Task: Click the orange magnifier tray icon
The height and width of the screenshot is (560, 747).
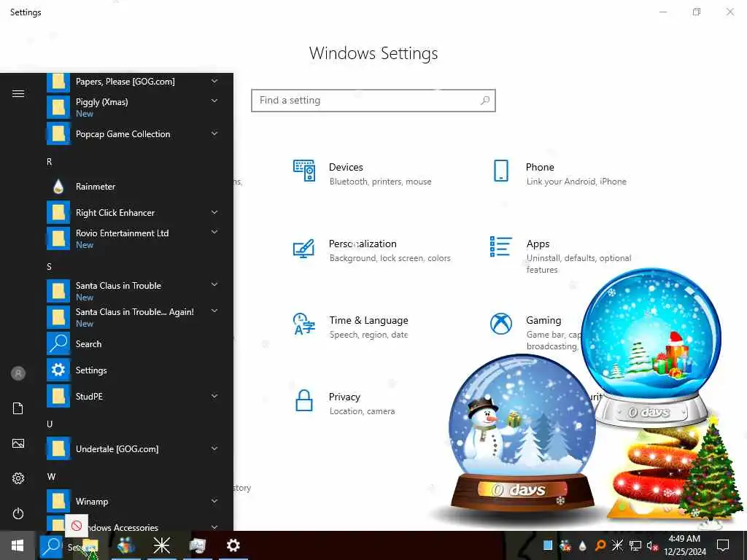Action: pos(600,545)
